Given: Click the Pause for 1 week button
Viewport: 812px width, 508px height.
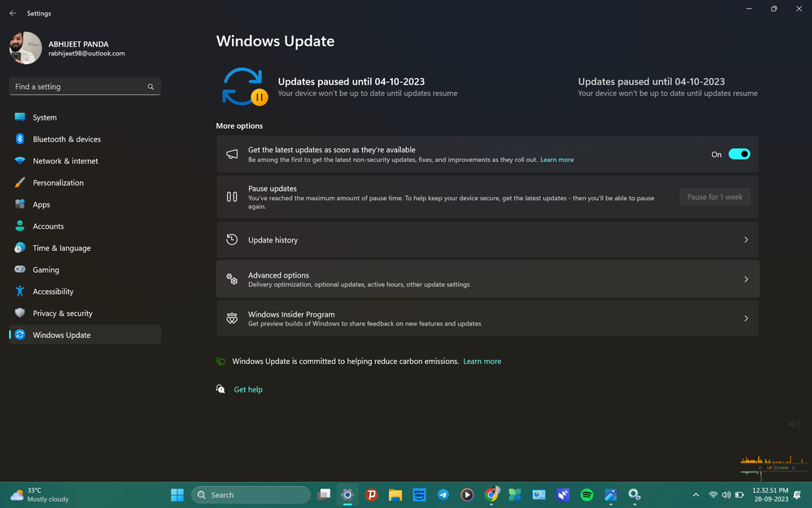Looking at the screenshot, I should click(x=714, y=197).
